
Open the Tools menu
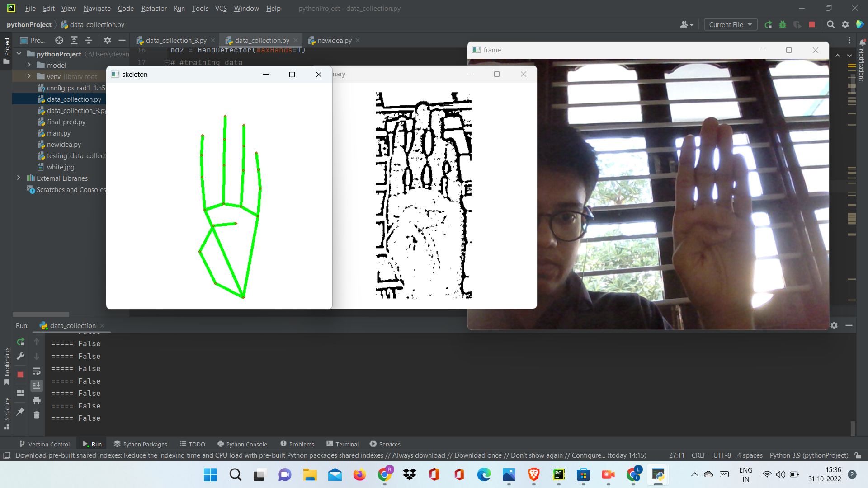pyautogui.click(x=200, y=8)
